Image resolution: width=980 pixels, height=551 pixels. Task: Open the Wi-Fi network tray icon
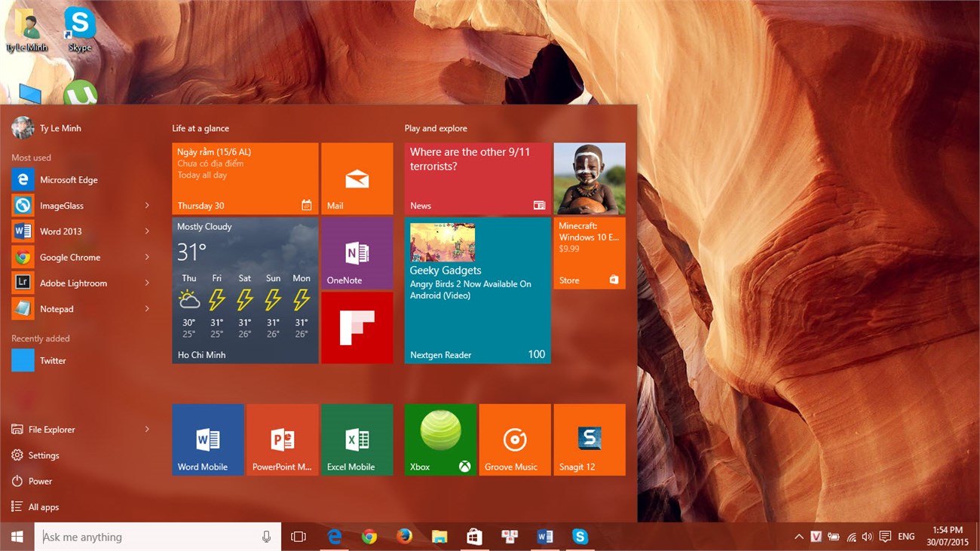pyautogui.click(x=851, y=537)
